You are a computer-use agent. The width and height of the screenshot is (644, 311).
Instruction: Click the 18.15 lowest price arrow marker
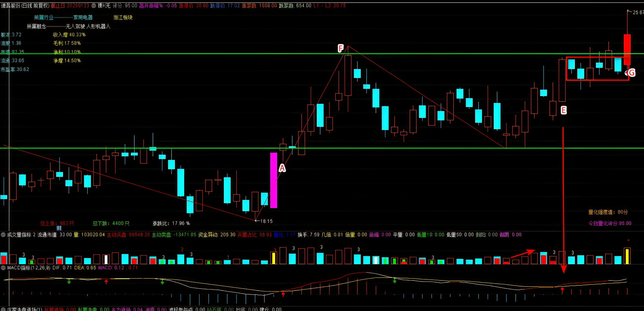[x=264, y=221]
